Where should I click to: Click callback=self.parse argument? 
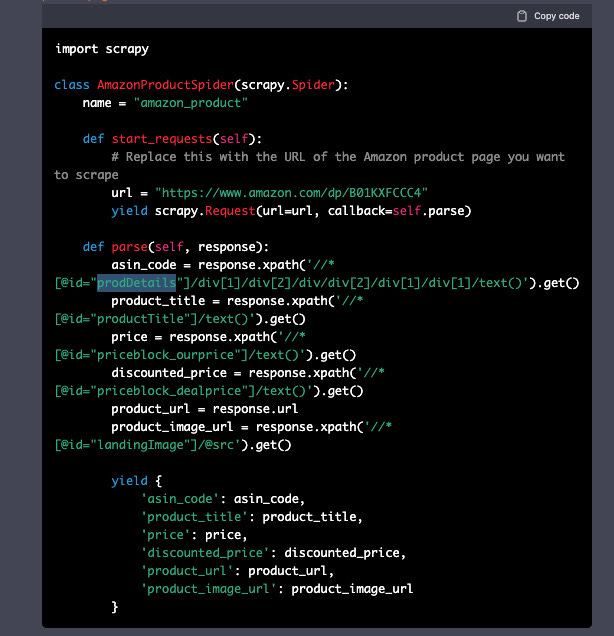coord(397,211)
